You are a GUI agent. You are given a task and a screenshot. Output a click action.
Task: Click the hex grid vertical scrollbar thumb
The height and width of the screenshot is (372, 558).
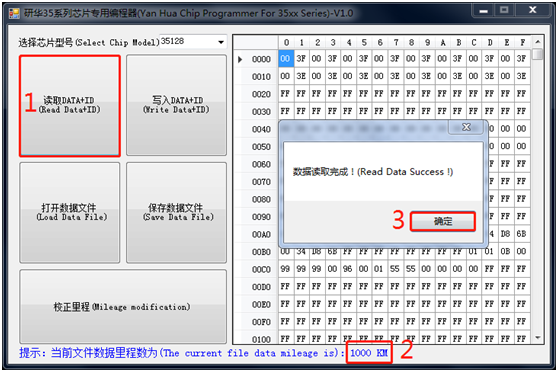tap(538, 54)
